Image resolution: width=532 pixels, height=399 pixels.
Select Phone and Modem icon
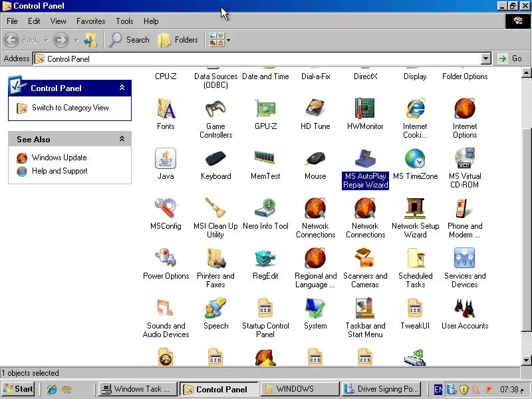click(x=464, y=207)
